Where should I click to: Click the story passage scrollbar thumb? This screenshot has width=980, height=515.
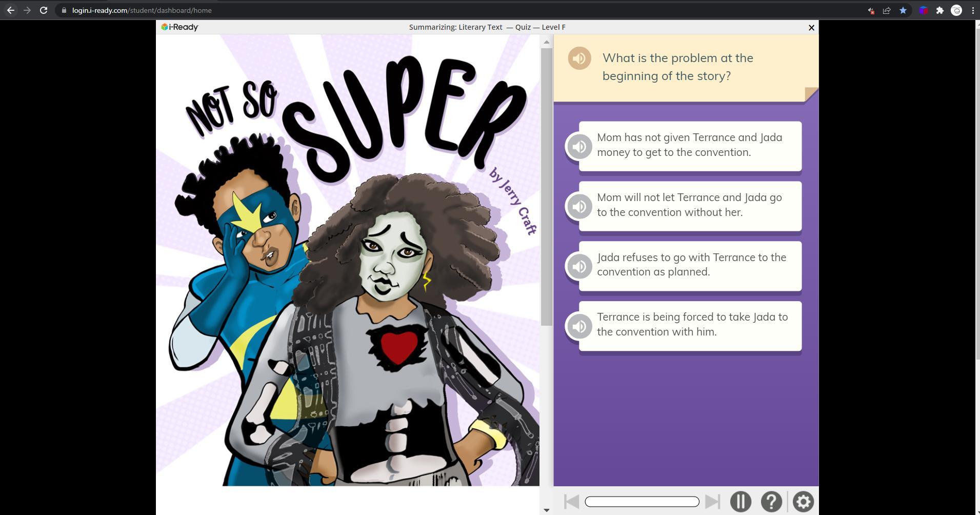(546, 187)
